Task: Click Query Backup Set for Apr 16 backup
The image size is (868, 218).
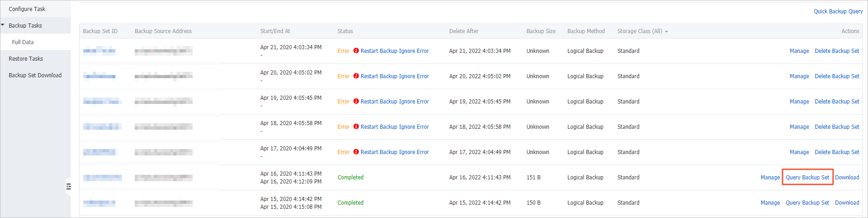Action: [x=807, y=178]
